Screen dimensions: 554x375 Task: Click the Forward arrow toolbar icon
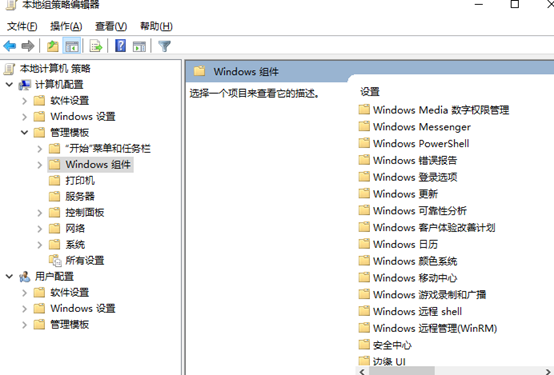coord(28,46)
